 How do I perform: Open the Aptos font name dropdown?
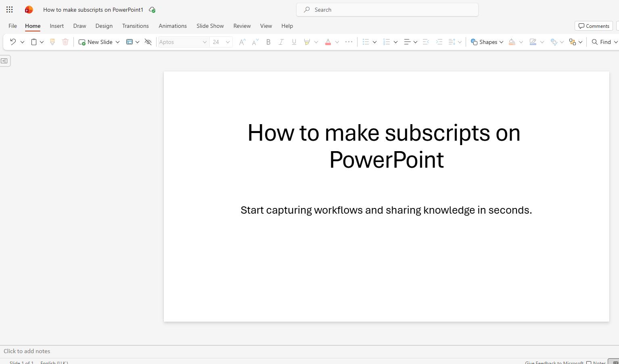(x=205, y=42)
